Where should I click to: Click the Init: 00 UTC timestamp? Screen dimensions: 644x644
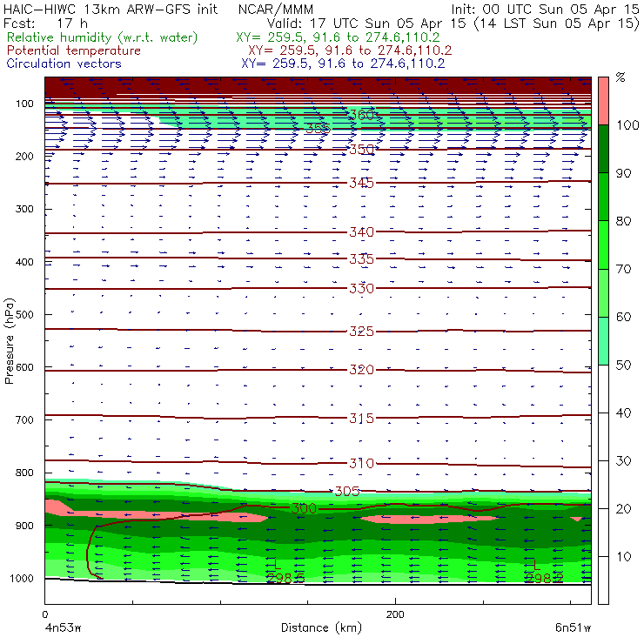545,10
